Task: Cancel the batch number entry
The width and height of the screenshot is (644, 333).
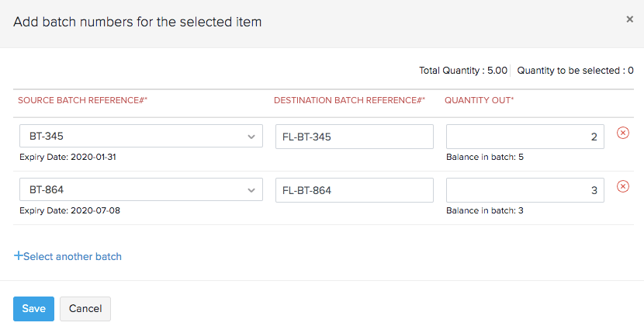Action: coord(85,308)
